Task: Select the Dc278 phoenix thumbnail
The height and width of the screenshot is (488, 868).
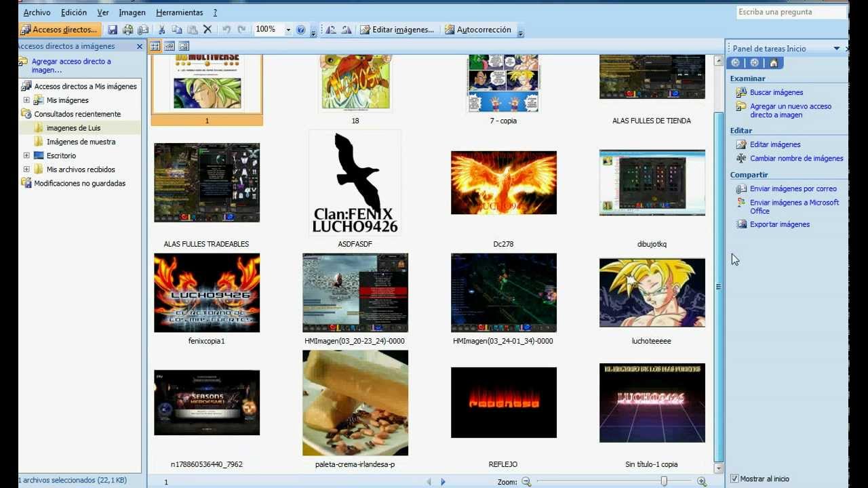Action: pyautogui.click(x=504, y=183)
